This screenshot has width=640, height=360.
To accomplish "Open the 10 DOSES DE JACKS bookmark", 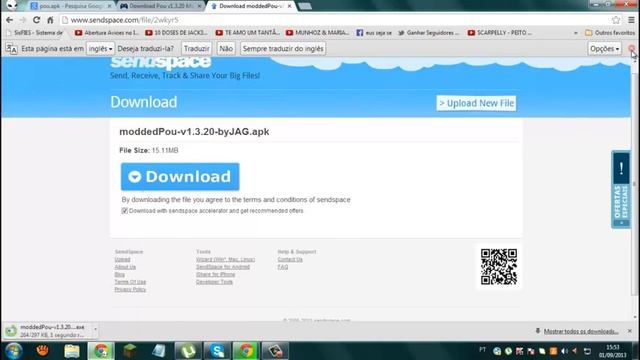I will (177, 33).
